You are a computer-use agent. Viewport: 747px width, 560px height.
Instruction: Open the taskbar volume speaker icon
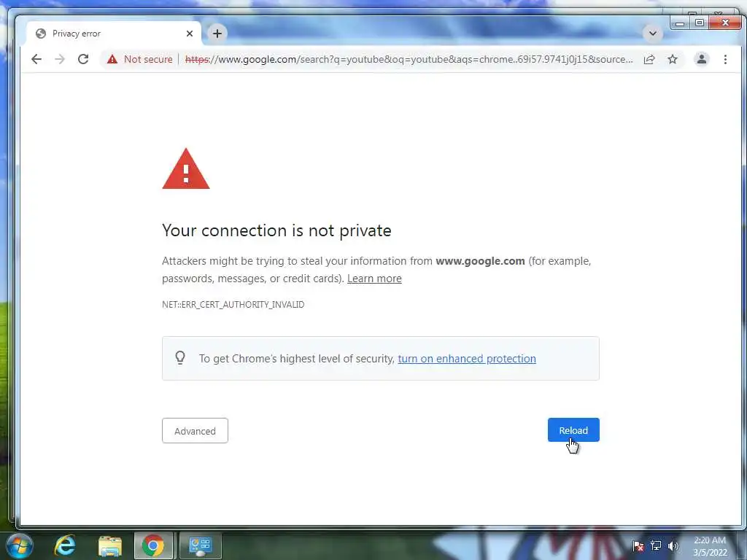[x=673, y=545]
